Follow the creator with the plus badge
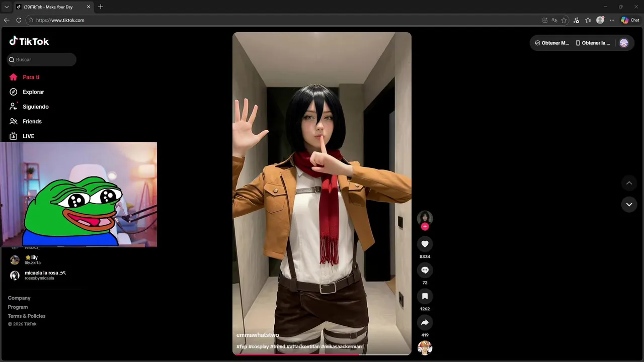The image size is (644, 362). click(425, 227)
